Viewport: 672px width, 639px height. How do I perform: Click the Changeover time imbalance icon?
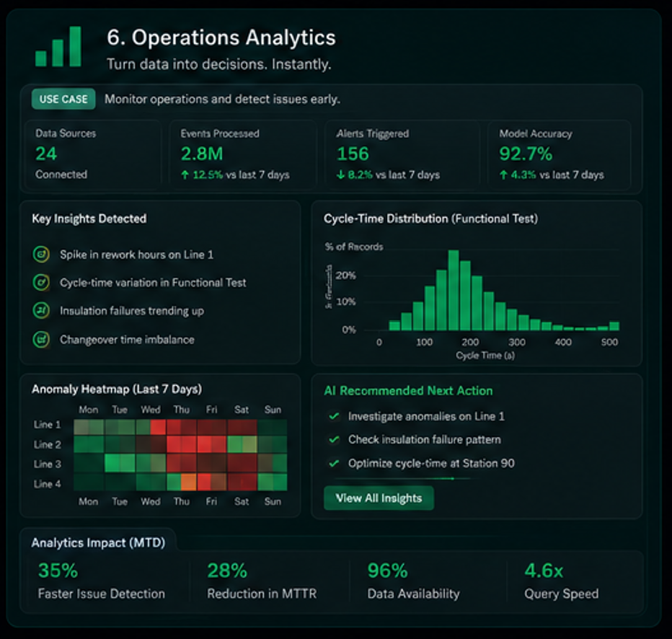(41, 340)
